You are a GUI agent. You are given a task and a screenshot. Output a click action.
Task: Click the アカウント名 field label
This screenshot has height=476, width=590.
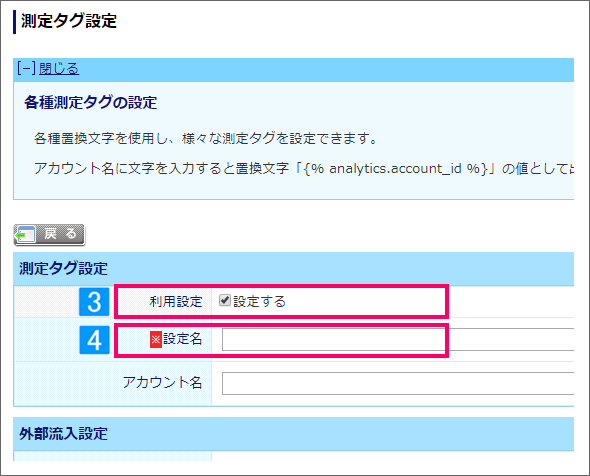[x=163, y=383]
